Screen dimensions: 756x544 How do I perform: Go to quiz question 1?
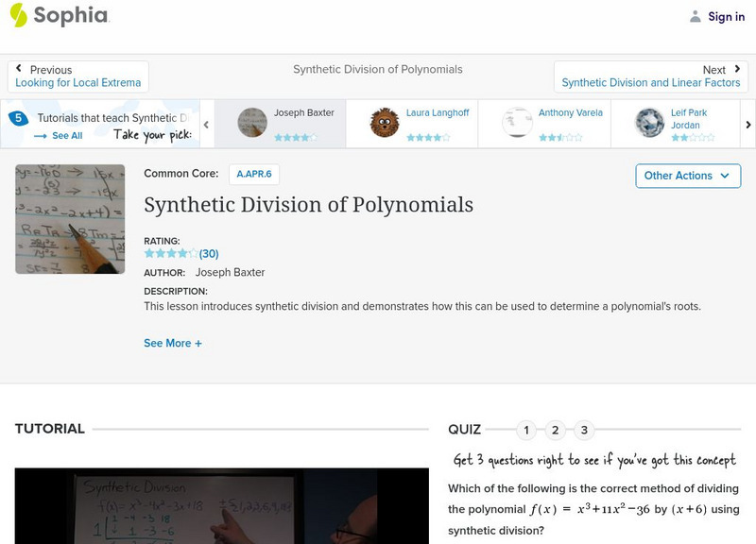point(526,431)
